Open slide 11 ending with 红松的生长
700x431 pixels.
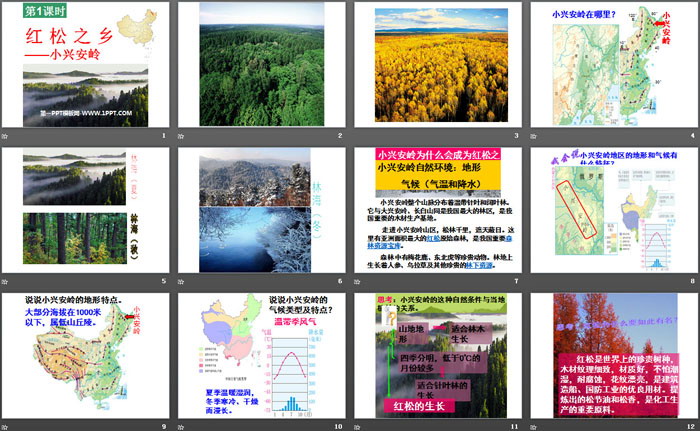438,356
